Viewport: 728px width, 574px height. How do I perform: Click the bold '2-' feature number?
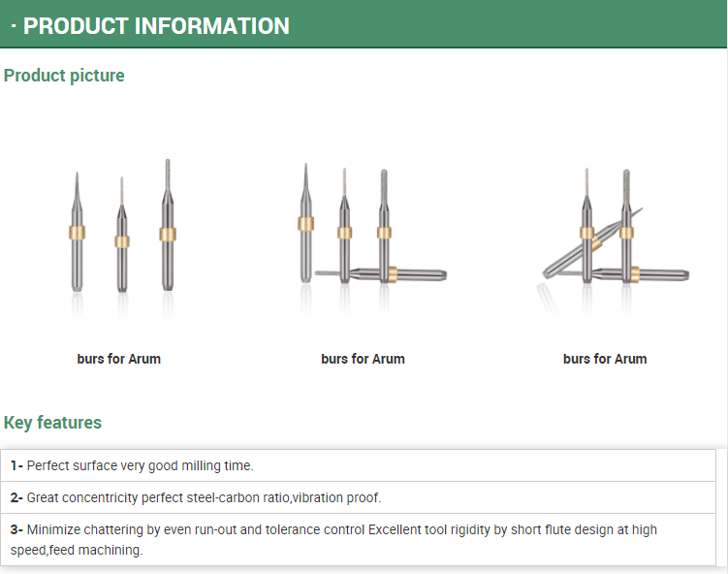pos(16,497)
